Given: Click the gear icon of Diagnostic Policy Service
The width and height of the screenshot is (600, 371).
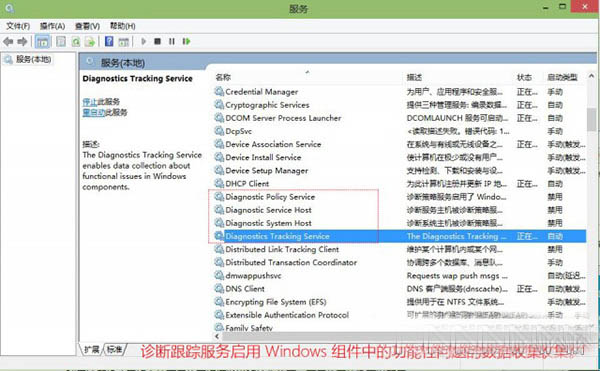Looking at the screenshot, I should pos(219,197).
